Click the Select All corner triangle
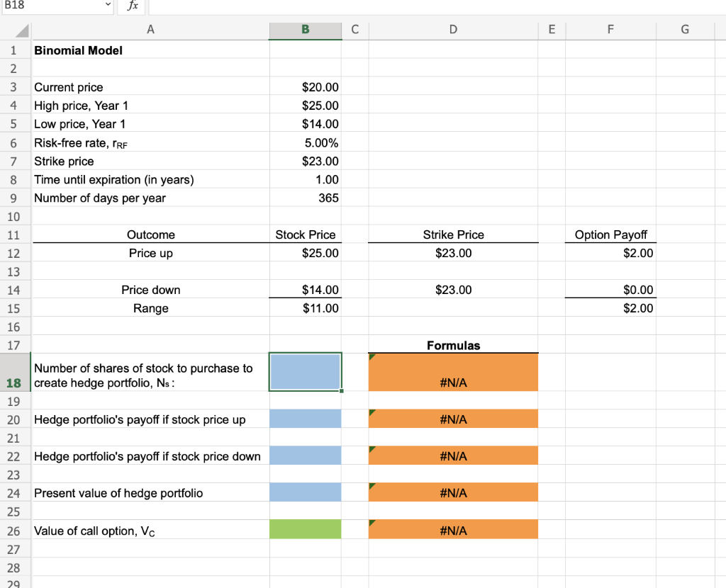The image size is (726, 588). coord(22,30)
